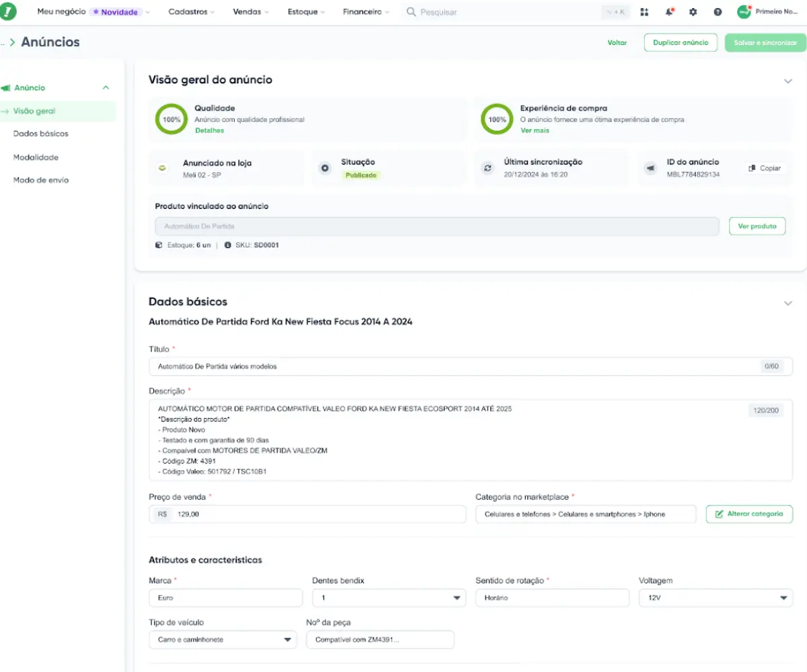Click the green app logo icon

(x=9, y=11)
